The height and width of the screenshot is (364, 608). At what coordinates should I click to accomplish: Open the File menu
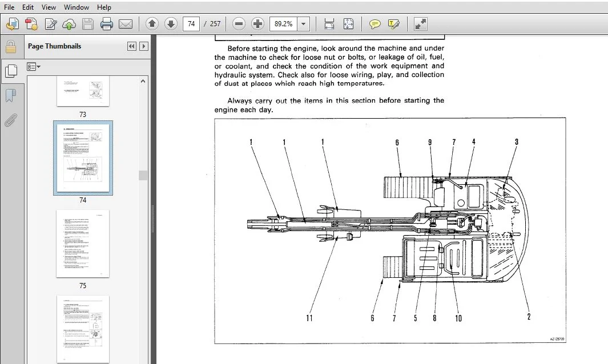pos(9,7)
